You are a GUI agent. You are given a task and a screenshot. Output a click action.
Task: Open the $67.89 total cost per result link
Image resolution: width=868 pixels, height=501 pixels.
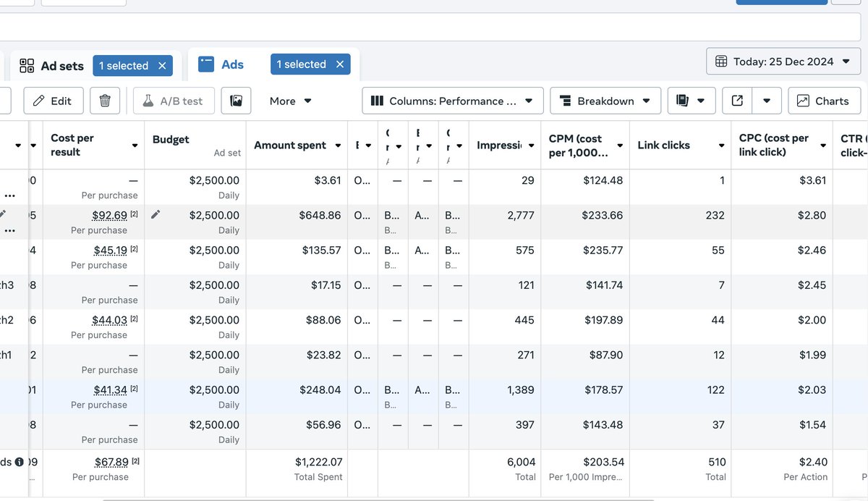coord(111,462)
